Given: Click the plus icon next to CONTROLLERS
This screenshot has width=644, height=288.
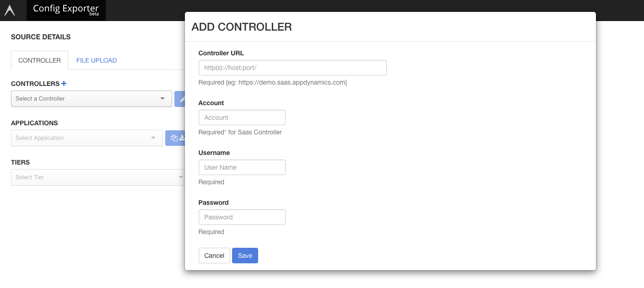Looking at the screenshot, I should point(64,84).
